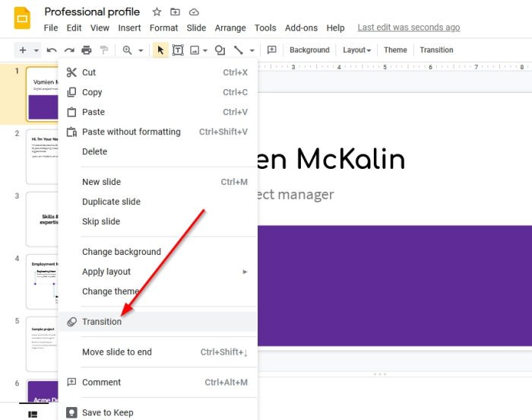
Task: Open the Arrange menu
Action: [230, 28]
